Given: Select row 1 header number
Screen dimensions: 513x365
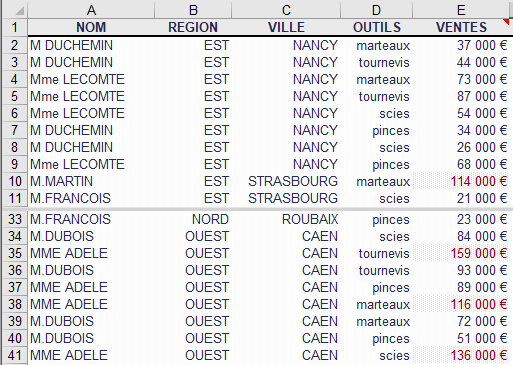Looking at the screenshot, I should pyautogui.click(x=15, y=27).
